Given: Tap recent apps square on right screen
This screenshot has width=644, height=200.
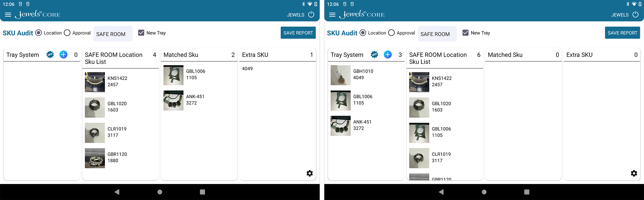Looking at the screenshot, I should click(x=526, y=192).
